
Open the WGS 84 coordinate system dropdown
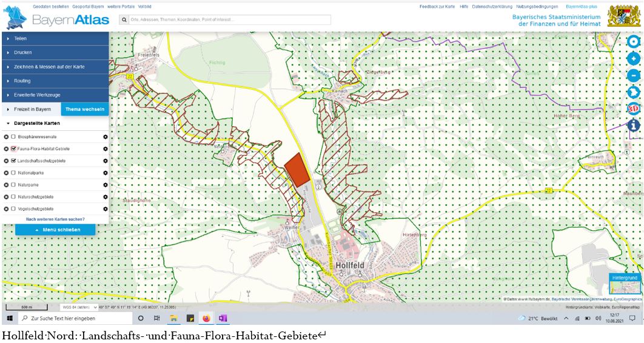tap(79, 307)
